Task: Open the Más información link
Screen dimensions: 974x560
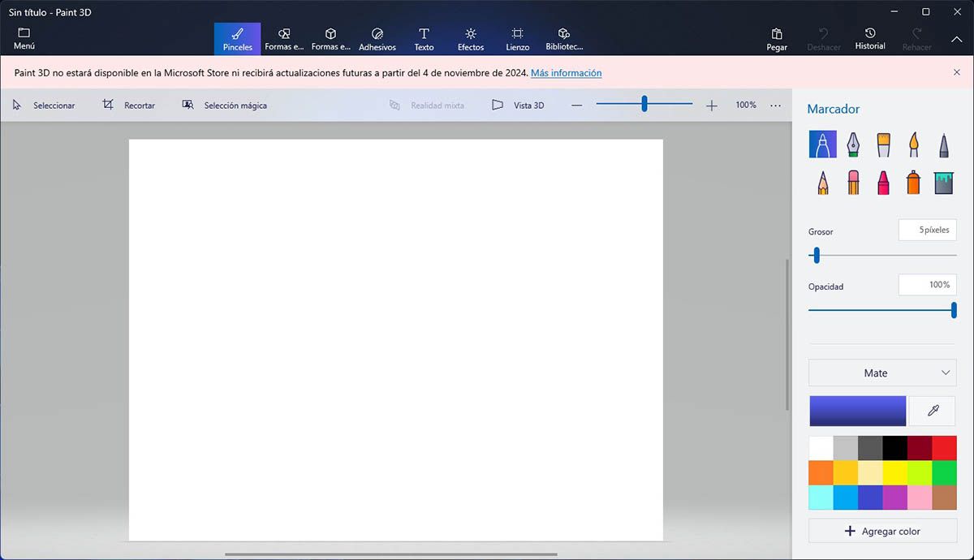Action: 566,73
